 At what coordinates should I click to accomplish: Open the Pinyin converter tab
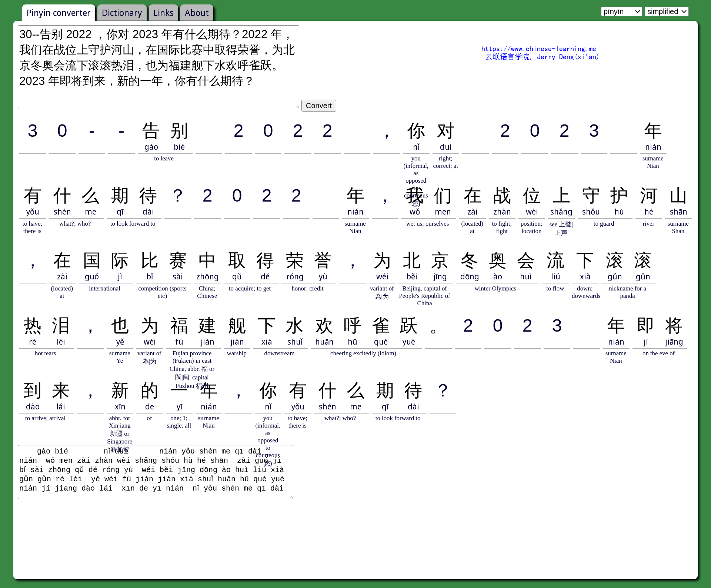pos(59,13)
